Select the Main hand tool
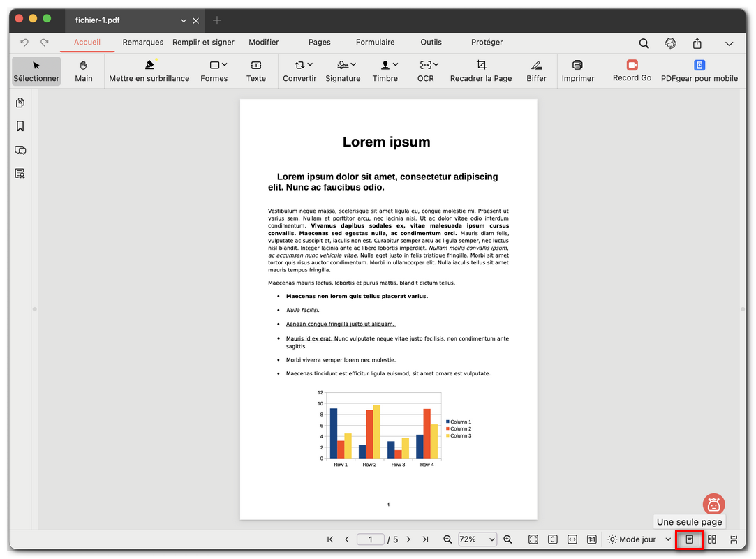Screen dimensions: 756x559 coord(84,70)
